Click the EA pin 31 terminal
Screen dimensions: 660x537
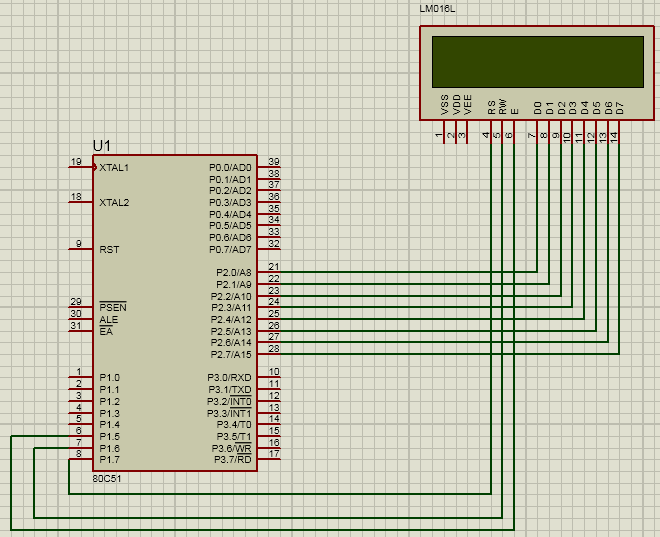tap(80, 331)
